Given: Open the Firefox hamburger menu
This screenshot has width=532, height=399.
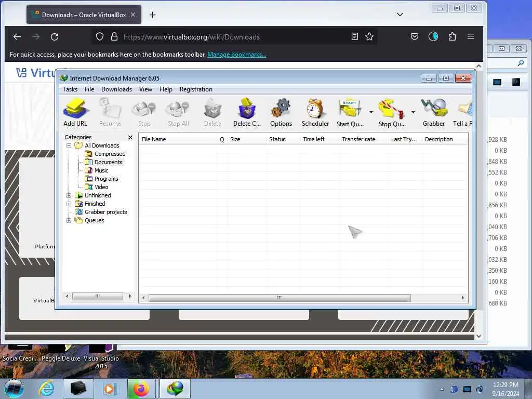Looking at the screenshot, I should coord(471,36).
